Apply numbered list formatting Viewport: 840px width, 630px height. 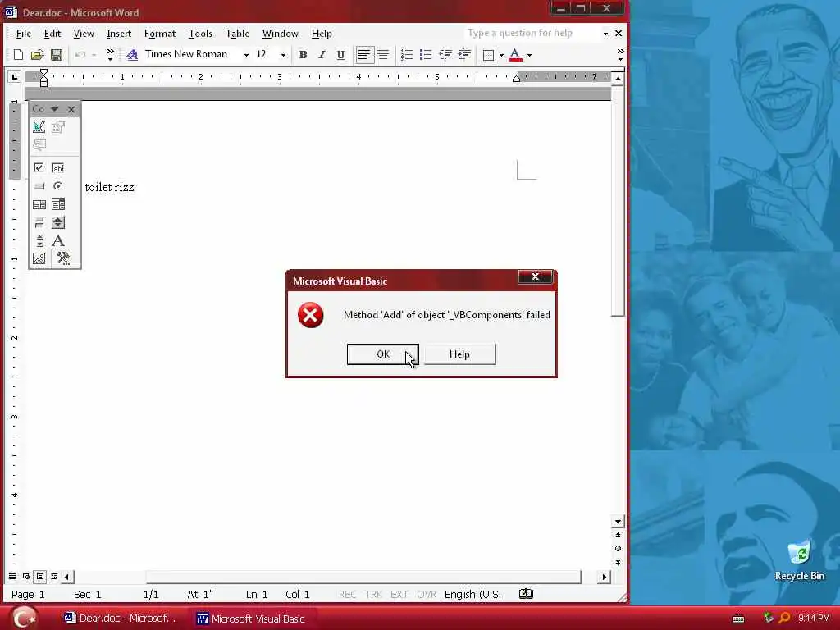407,55
